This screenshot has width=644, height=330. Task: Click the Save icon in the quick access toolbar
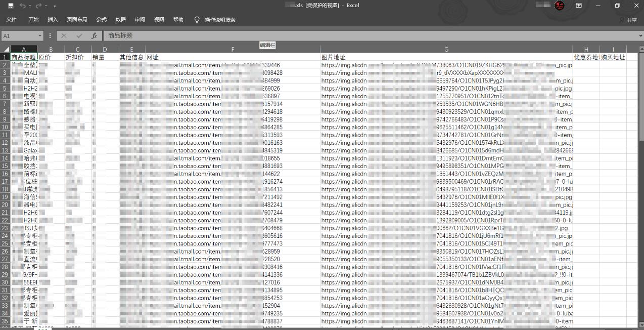click(x=11, y=6)
